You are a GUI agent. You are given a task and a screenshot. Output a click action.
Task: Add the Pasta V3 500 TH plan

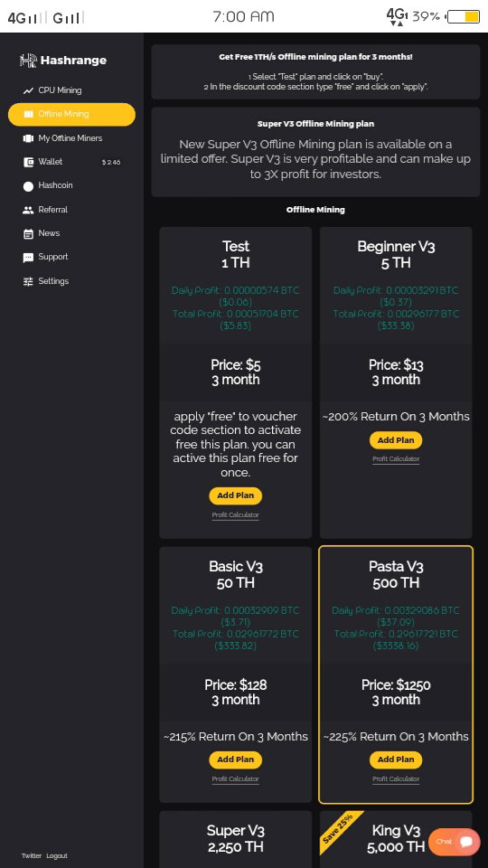396,759
